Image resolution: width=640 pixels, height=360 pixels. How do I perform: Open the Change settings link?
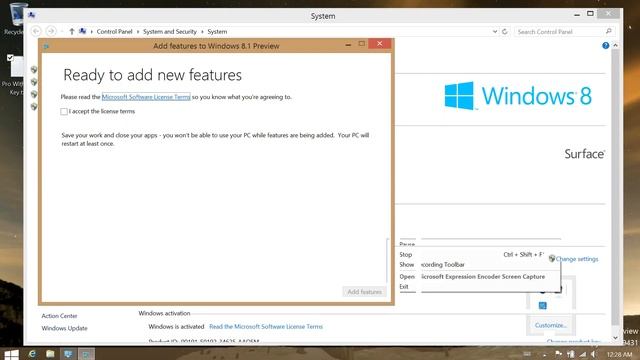[577, 259]
